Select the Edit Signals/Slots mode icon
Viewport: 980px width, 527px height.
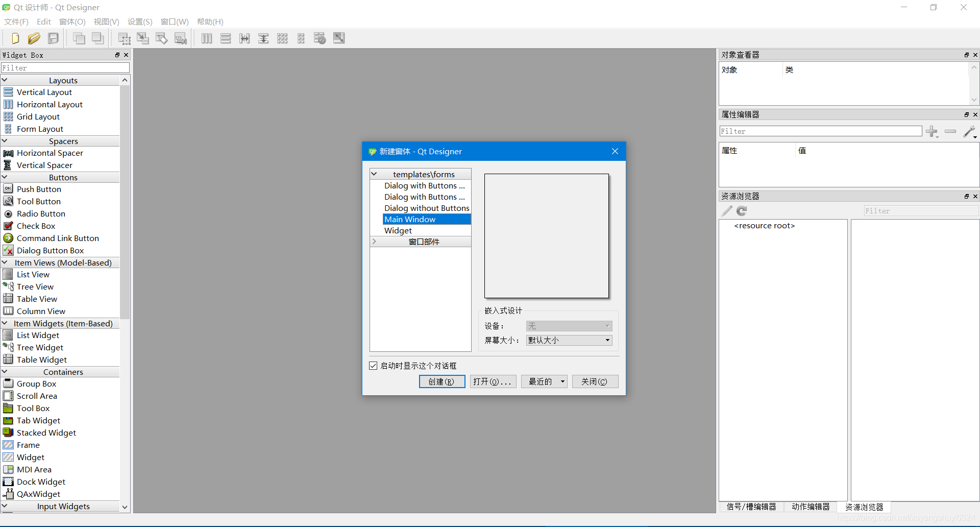click(x=143, y=38)
